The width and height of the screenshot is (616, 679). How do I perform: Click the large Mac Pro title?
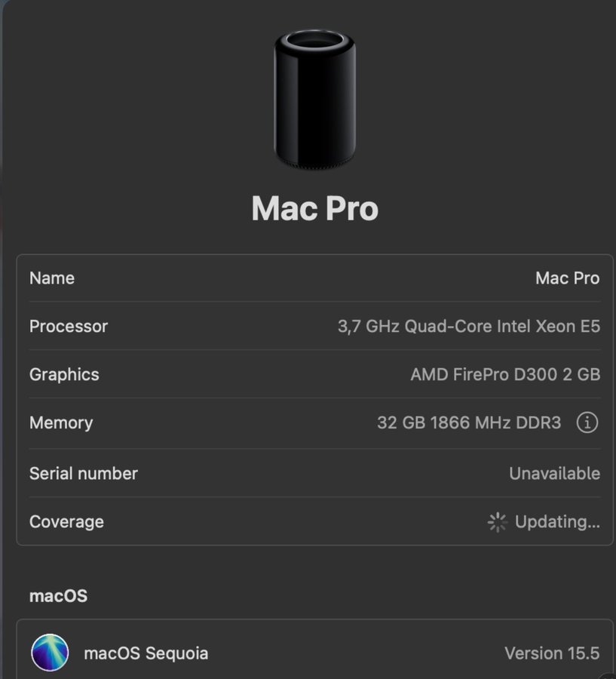[314, 208]
